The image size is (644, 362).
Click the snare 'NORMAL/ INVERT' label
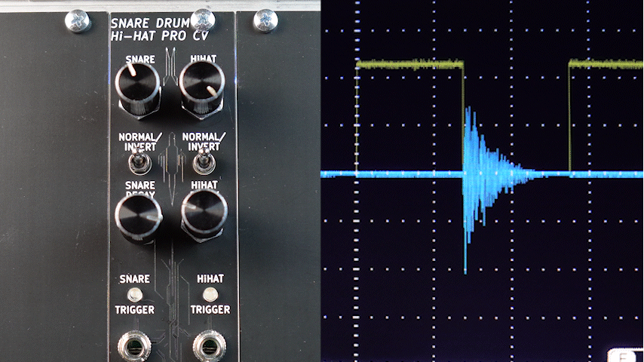tap(140, 142)
